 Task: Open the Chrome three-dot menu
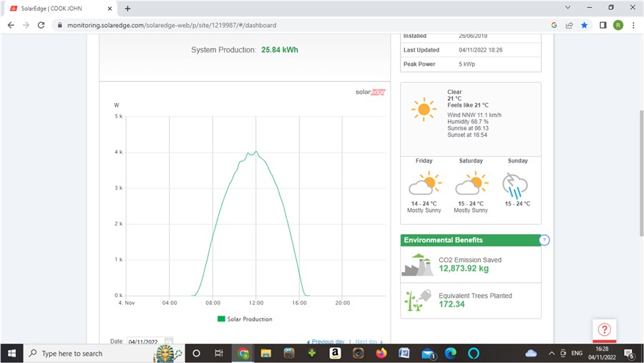click(634, 25)
